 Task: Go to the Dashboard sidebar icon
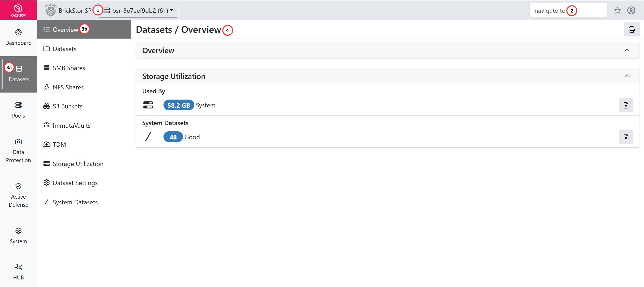pyautogui.click(x=18, y=38)
